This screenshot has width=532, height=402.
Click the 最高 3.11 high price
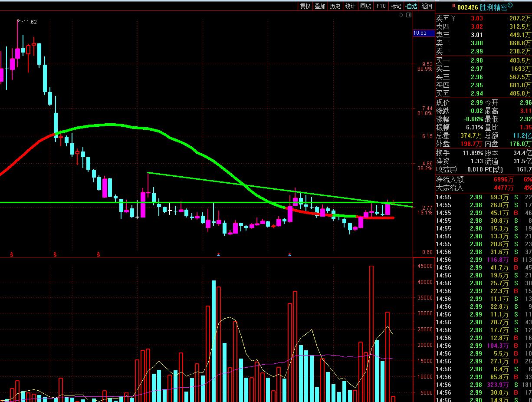pos(525,111)
